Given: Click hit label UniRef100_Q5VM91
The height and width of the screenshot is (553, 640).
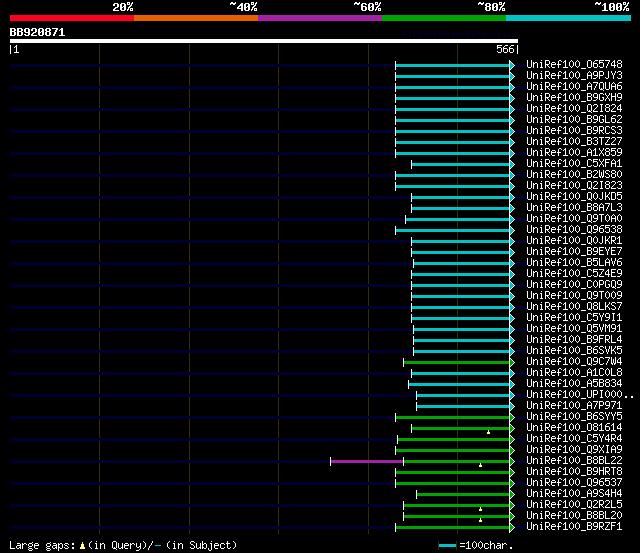Looking at the screenshot, I should 574,329.
